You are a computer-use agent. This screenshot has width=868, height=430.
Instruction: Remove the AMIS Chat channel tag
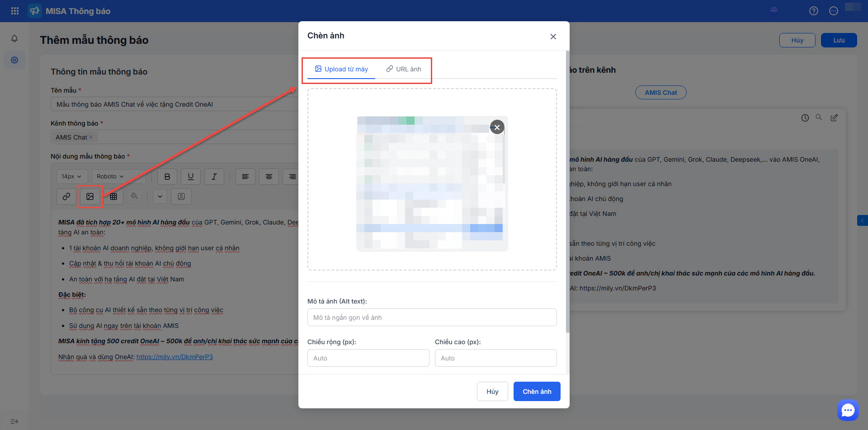pyautogui.click(x=91, y=137)
